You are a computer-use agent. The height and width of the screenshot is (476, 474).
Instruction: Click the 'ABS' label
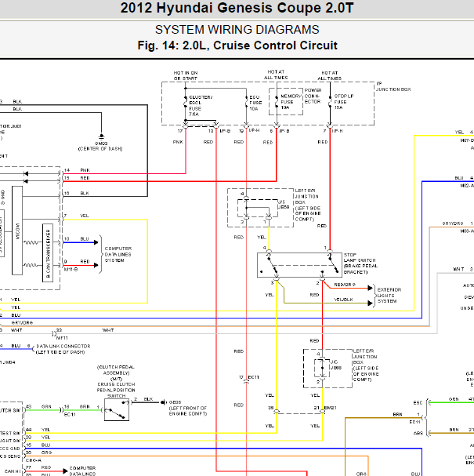[418, 433]
